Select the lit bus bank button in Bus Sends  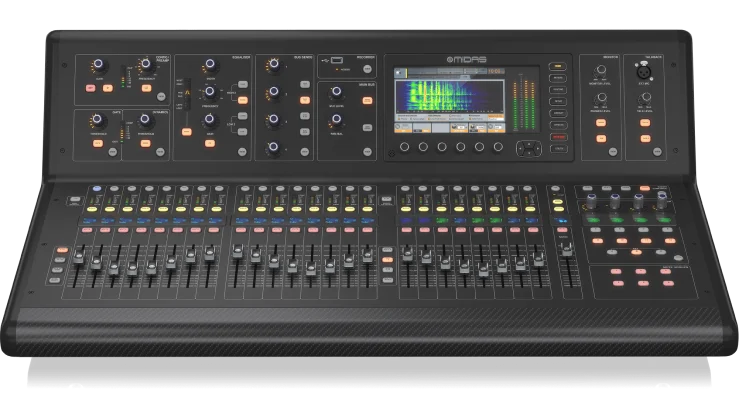pos(305,100)
